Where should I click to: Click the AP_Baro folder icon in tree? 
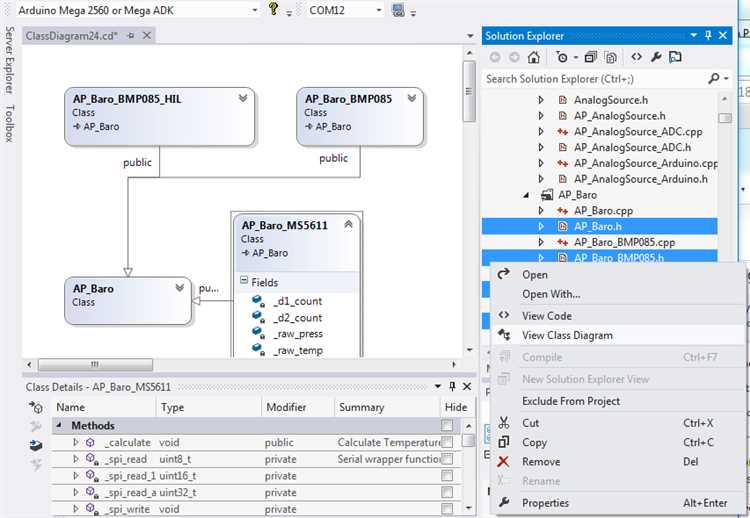[x=547, y=195]
